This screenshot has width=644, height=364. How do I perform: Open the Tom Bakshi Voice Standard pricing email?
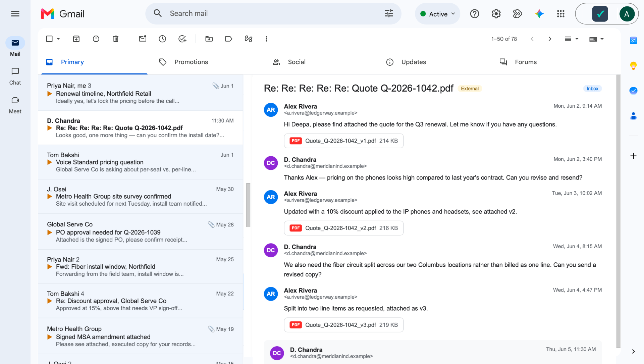point(141,162)
